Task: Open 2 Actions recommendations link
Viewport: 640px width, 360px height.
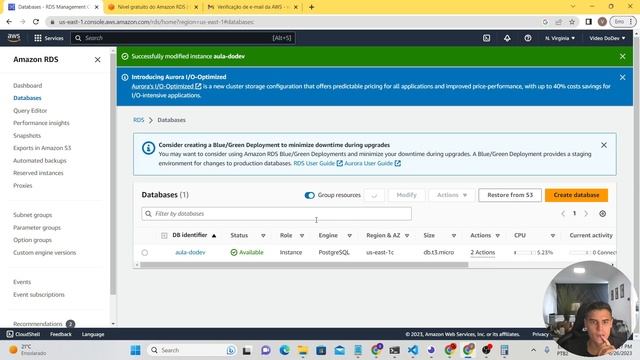Action: tap(482, 253)
